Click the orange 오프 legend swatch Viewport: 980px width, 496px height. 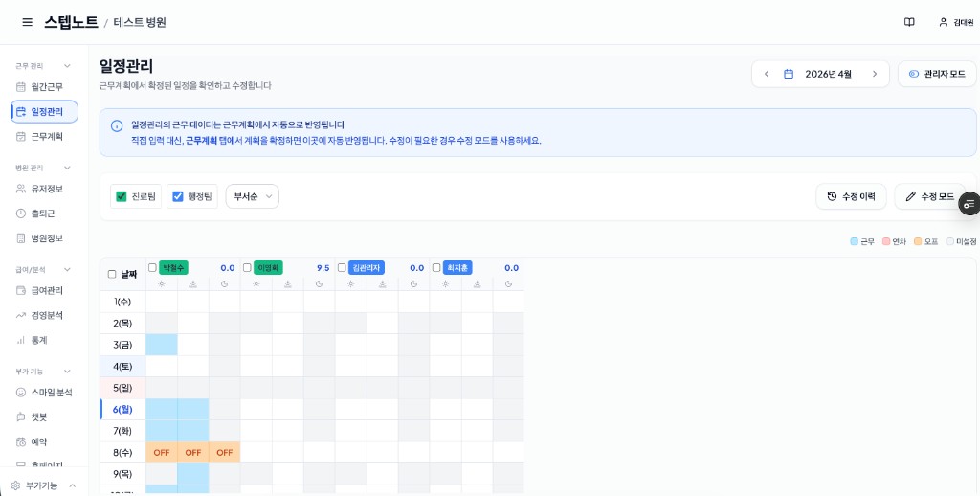click(918, 241)
